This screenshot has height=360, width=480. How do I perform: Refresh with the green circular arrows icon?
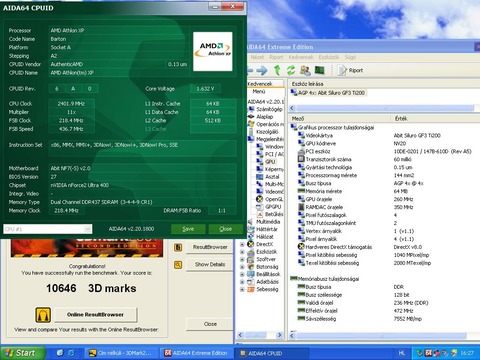tap(291, 70)
